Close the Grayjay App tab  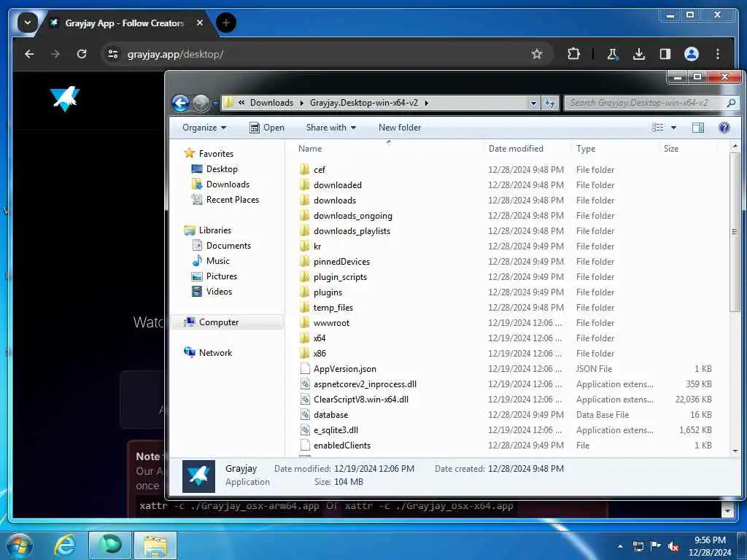point(200,23)
